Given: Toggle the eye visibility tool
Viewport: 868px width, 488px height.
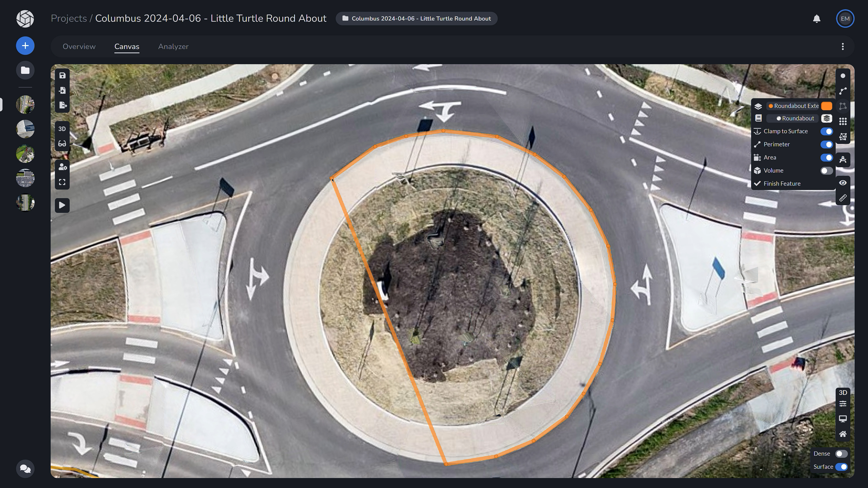Looking at the screenshot, I should tap(843, 183).
